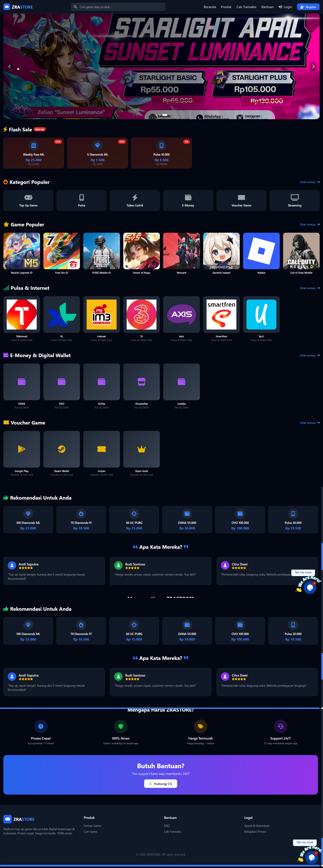Choose Telkomsel provider logo
323x868 pixels.
point(22,314)
